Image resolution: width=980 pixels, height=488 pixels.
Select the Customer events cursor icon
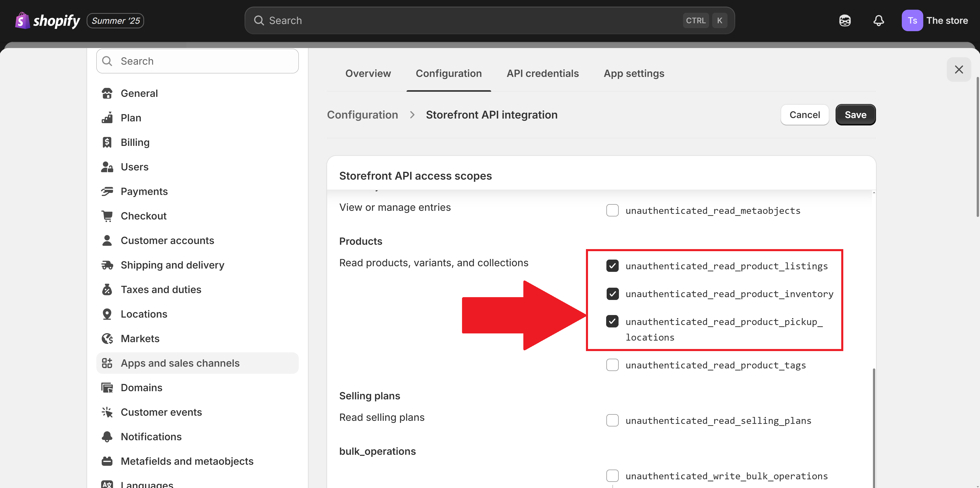(x=107, y=412)
